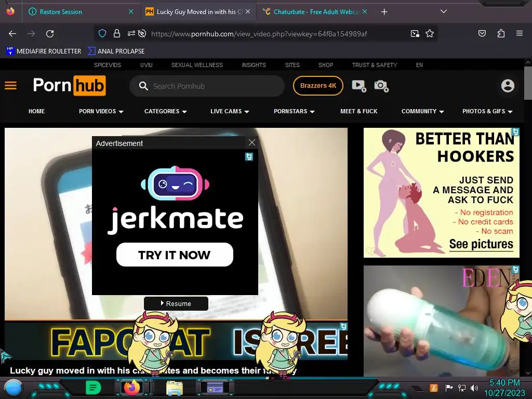Select the Lucky Guy Moved in tab
Image resolution: width=532 pixels, height=399 pixels.
coord(199,12)
